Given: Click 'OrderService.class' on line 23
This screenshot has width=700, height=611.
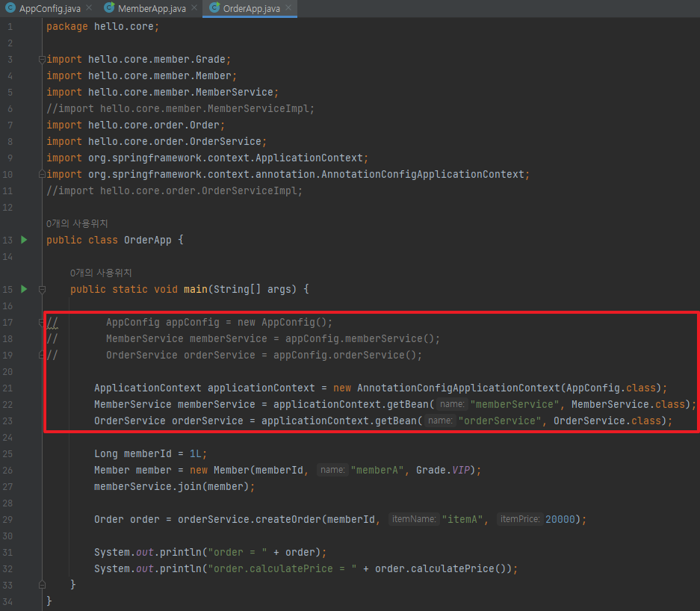Looking at the screenshot, I should 607,421.
